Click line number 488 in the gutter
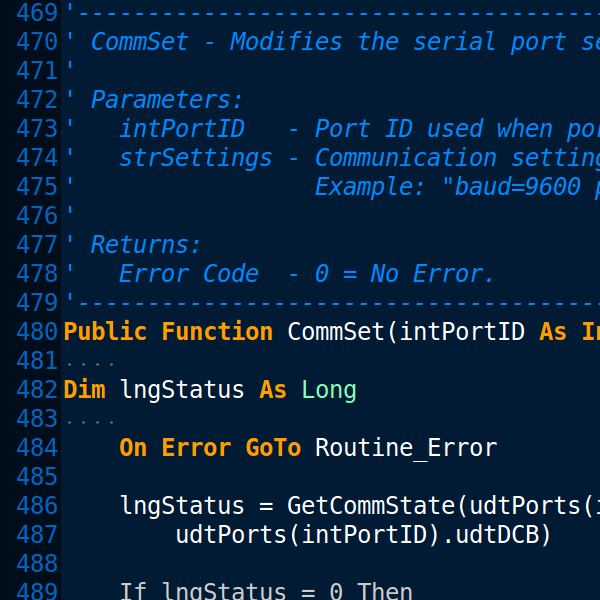Image resolution: width=600 pixels, height=600 pixels. click(37, 564)
